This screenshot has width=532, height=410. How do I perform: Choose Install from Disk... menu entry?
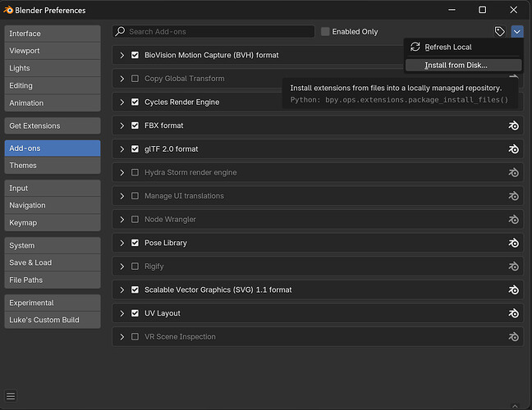click(464, 65)
